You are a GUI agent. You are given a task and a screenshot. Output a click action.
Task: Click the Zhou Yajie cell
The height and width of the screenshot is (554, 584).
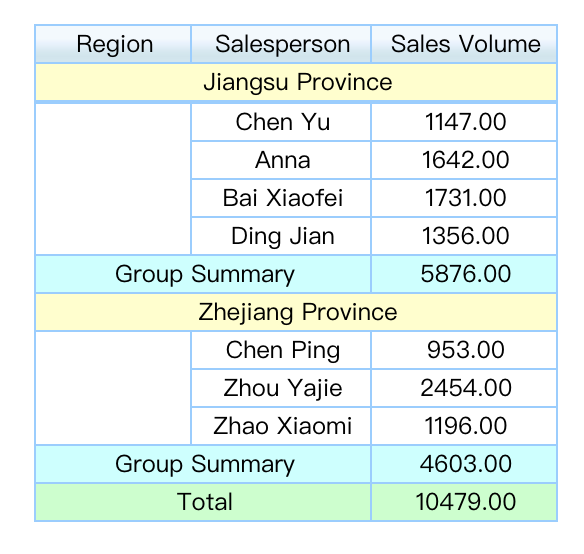click(x=281, y=388)
